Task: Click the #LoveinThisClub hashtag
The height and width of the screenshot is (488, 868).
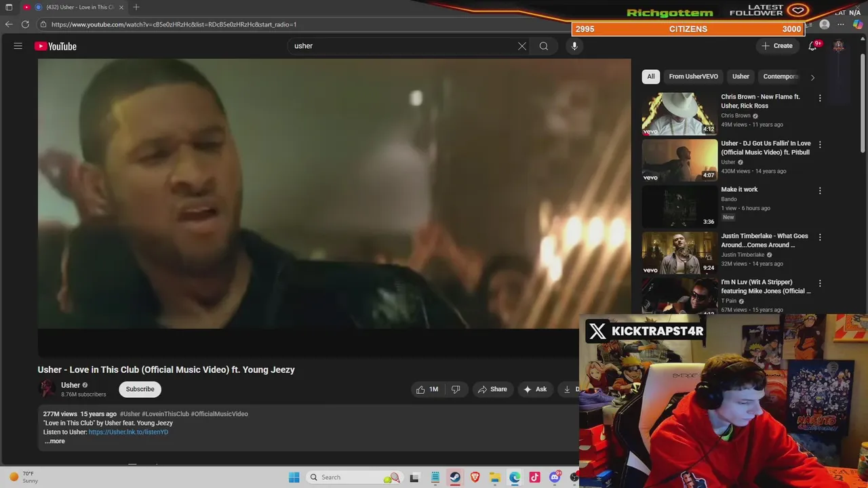Action: (x=165, y=413)
